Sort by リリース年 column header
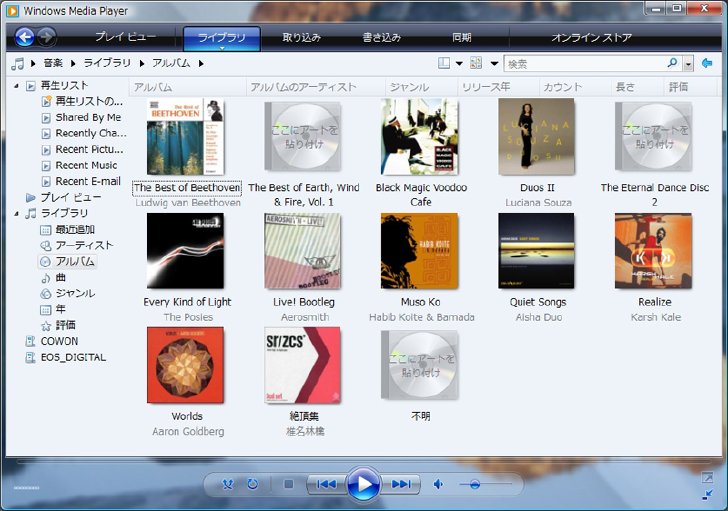Image resolution: width=728 pixels, height=511 pixels. point(499,87)
